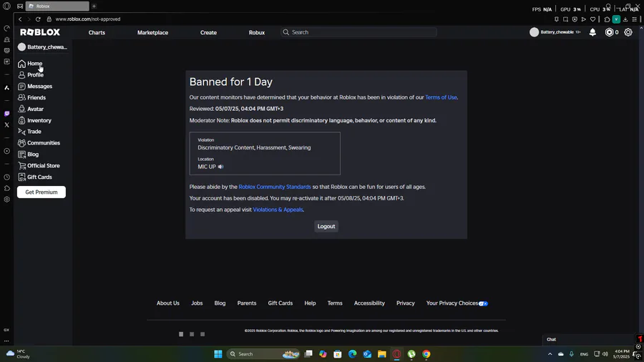Viewport: 644px width, 362px height.
Task: Open the footer Terms link
Action: coord(335,303)
